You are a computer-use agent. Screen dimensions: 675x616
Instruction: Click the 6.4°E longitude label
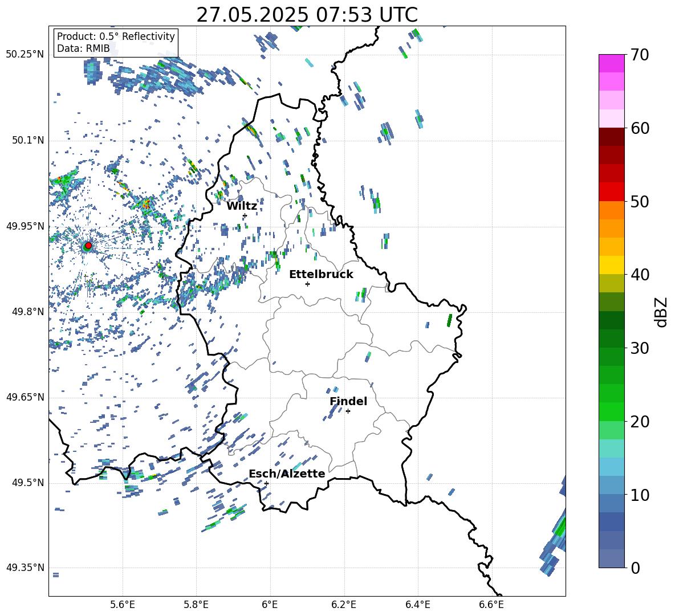(418, 605)
